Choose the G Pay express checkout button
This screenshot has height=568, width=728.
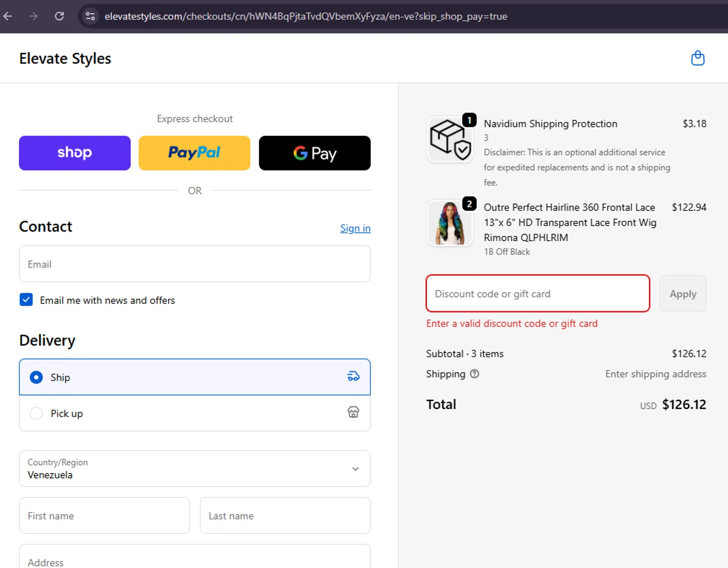(x=314, y=153)
